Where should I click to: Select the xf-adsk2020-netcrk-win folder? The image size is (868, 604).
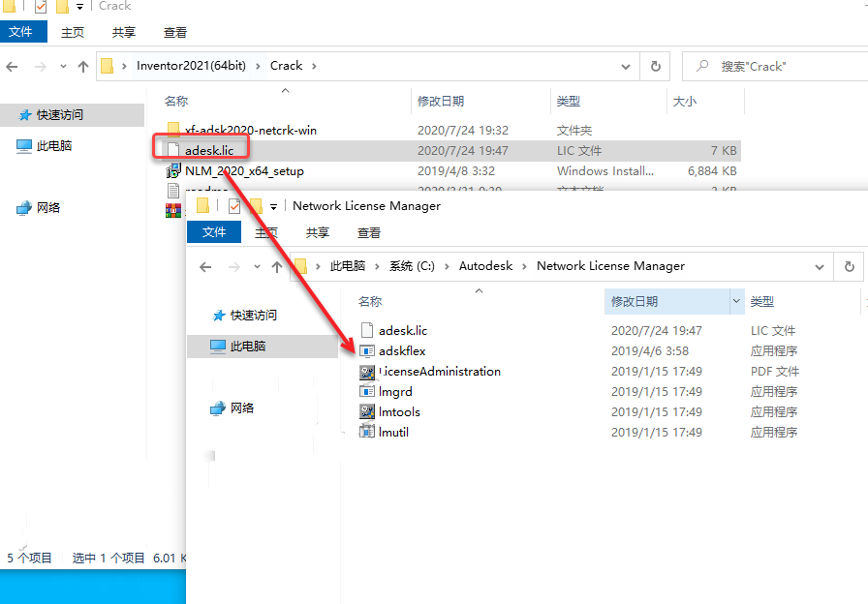coord(250,130)
